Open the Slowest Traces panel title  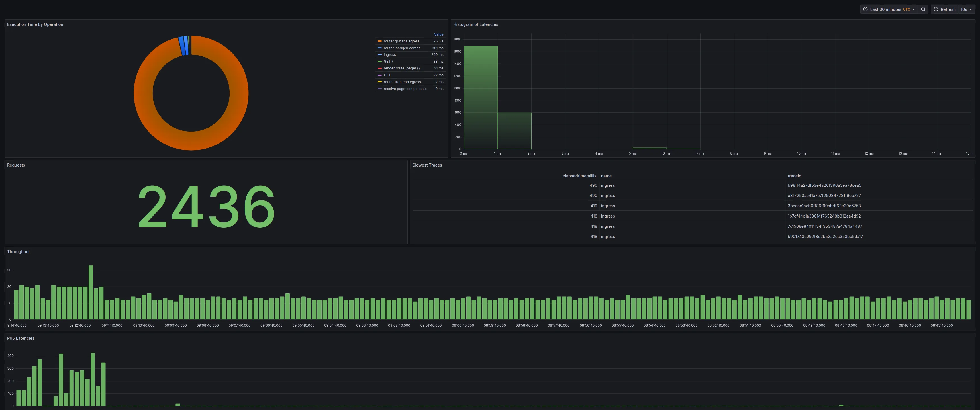pos(427,165)
